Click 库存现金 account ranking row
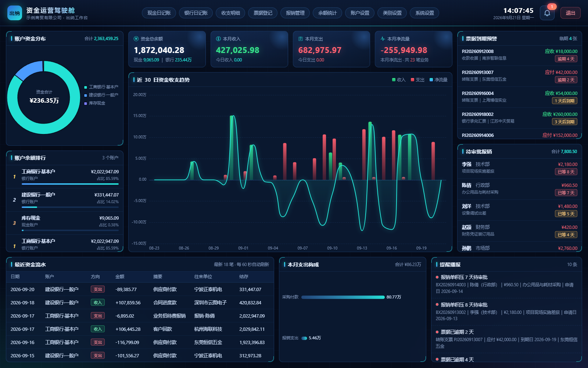 [65, 223]
